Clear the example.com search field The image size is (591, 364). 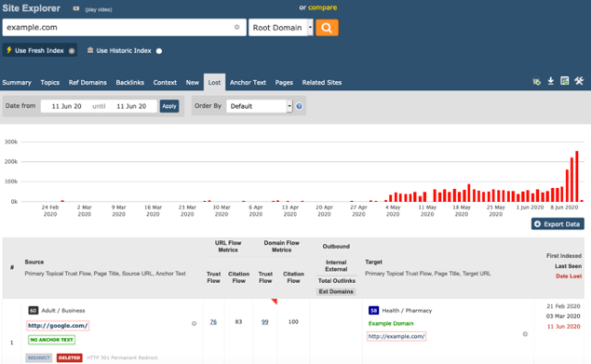tap(236, 27)
